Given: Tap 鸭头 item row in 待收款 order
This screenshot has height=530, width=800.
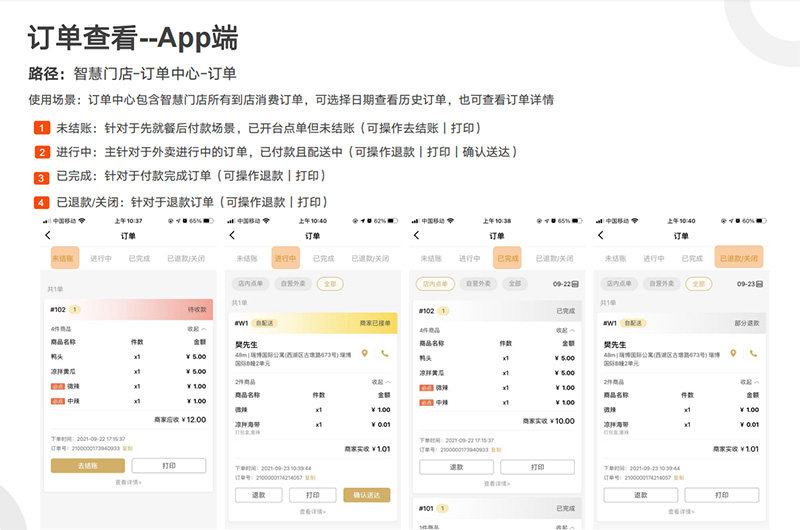Looking at the screenshot, I should pyautogui.click(x=128, y=357).
